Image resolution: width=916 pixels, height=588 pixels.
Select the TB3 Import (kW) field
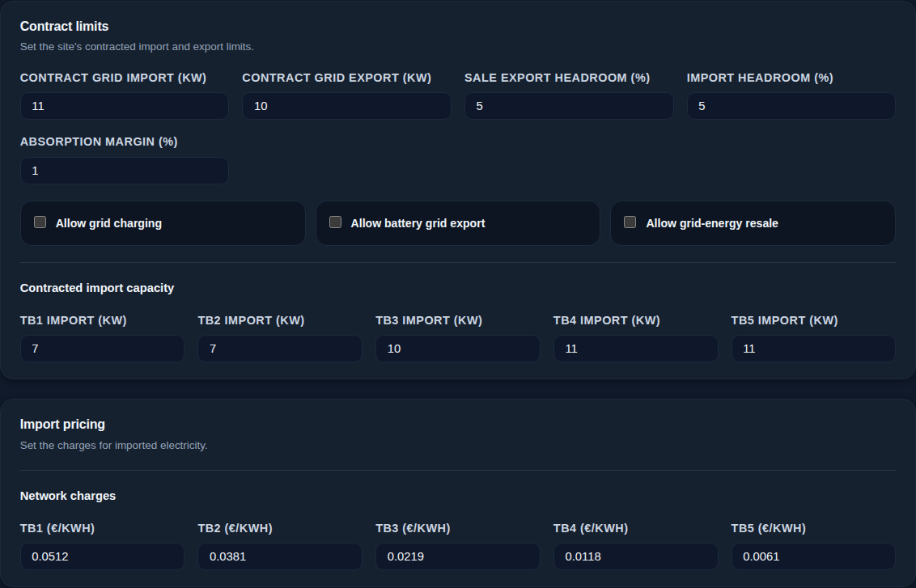click(x=458, y=349)
